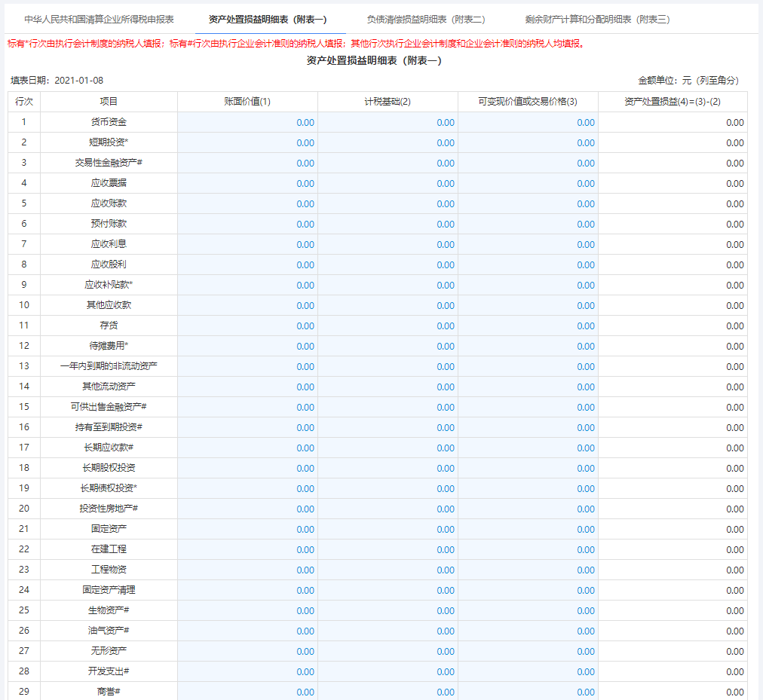Edit 计税基础 for 可供出售金融资产# row
Screen dimensions: 763x700
click(x=388, y=407)
